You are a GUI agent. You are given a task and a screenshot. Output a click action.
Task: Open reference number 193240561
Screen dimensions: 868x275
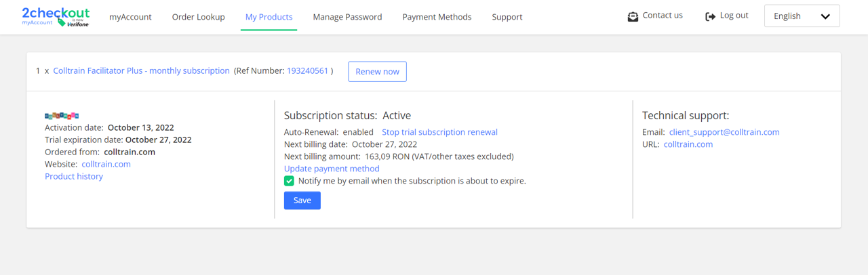pos(308,70)
